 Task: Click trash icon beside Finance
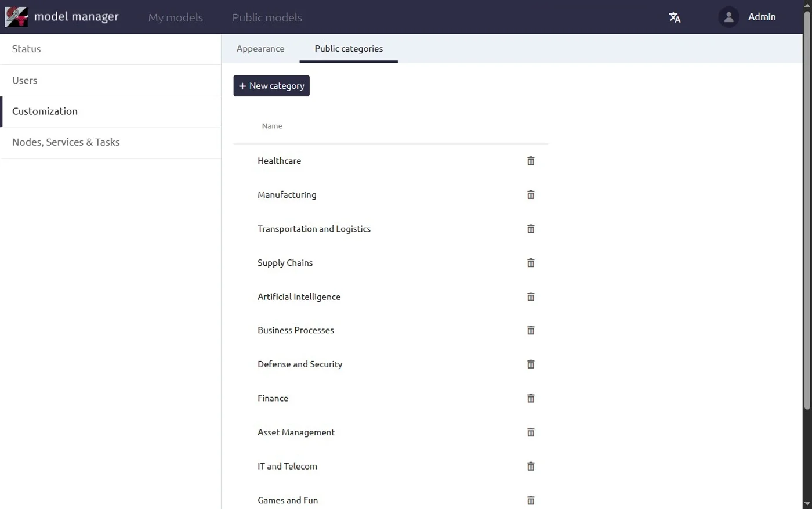click(530, 398)
